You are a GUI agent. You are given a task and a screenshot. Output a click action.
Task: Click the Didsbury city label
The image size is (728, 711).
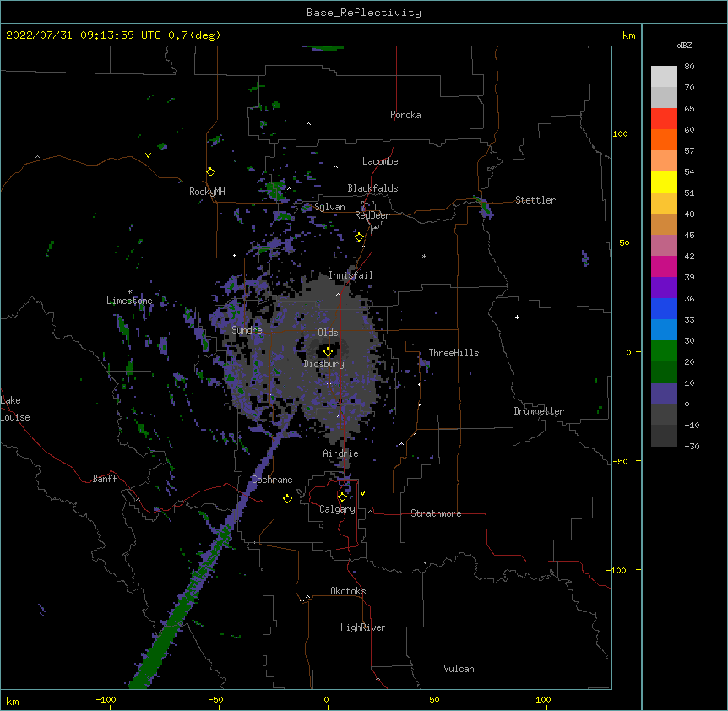[x=323, y=364]
